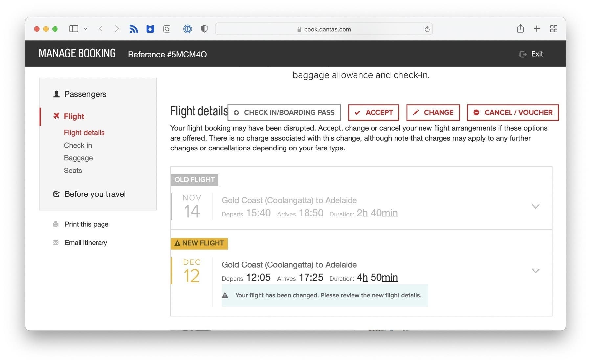The height and width of the screenshot is (364, 591).
Task: Reload the page using refresh icon
Action: coord(427,29)
